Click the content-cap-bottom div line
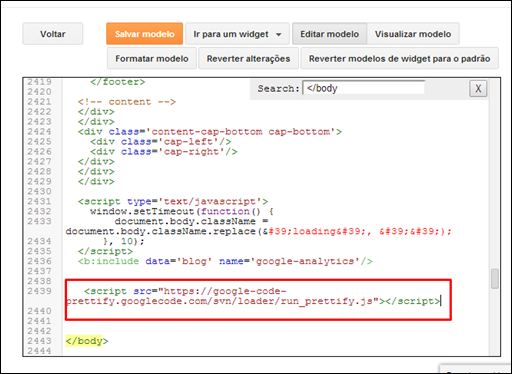This screenshot has width=512, height=374. coord(210,132)
